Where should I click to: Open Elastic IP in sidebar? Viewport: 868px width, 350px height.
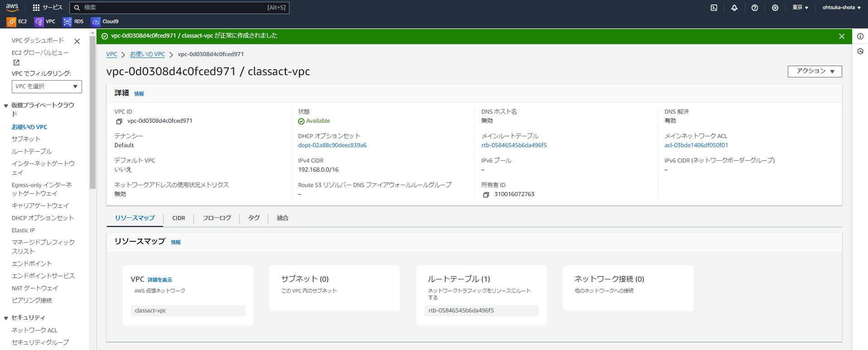23,230
